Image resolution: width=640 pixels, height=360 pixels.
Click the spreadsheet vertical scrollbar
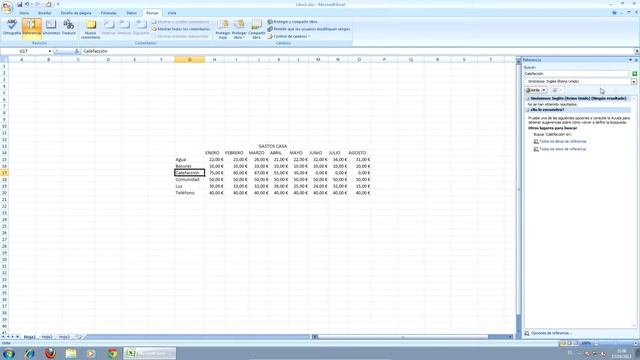(x=519, y=196)
